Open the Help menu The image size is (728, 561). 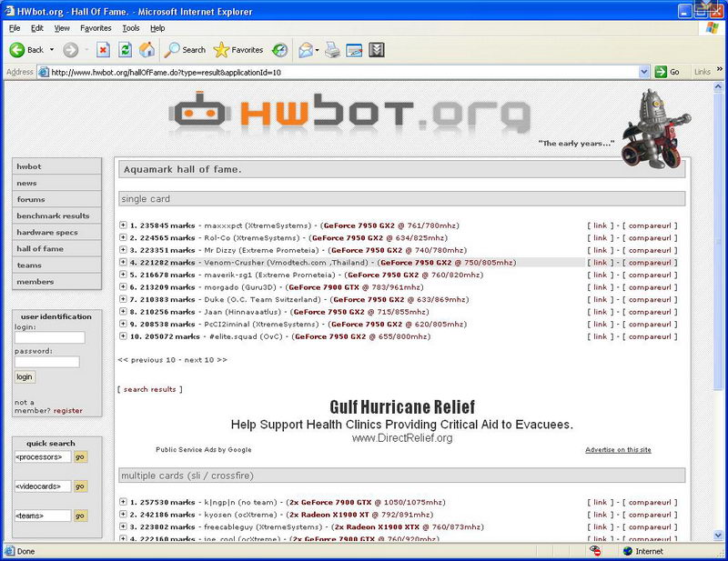tap(157, 28)
